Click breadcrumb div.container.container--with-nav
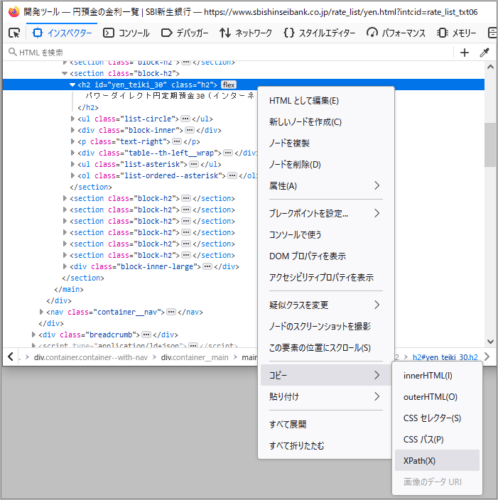 (91, 357)
